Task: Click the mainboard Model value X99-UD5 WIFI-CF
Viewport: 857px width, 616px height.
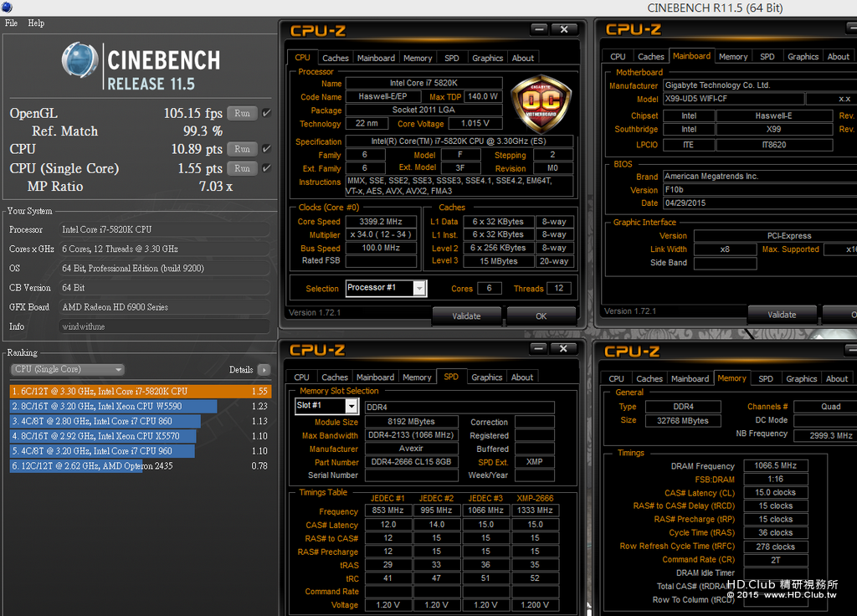Action: pyautogui.click(x=733, y=99)
